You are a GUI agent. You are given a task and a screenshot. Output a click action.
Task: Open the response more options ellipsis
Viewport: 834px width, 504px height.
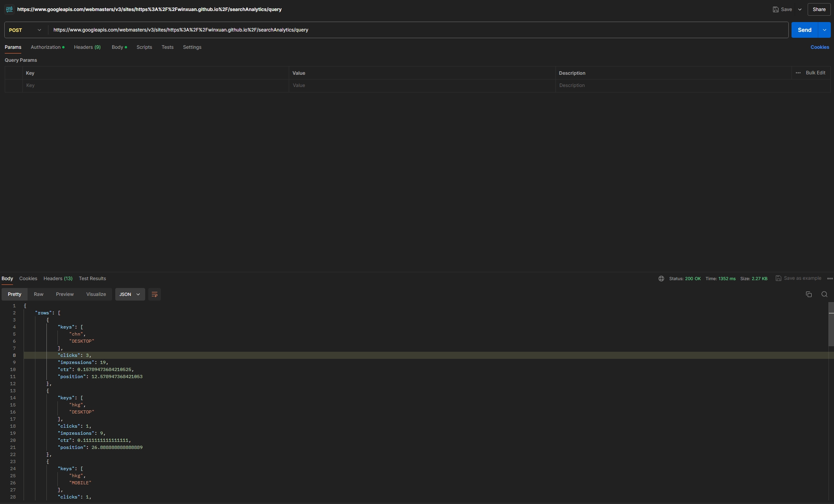click(830, 279)
